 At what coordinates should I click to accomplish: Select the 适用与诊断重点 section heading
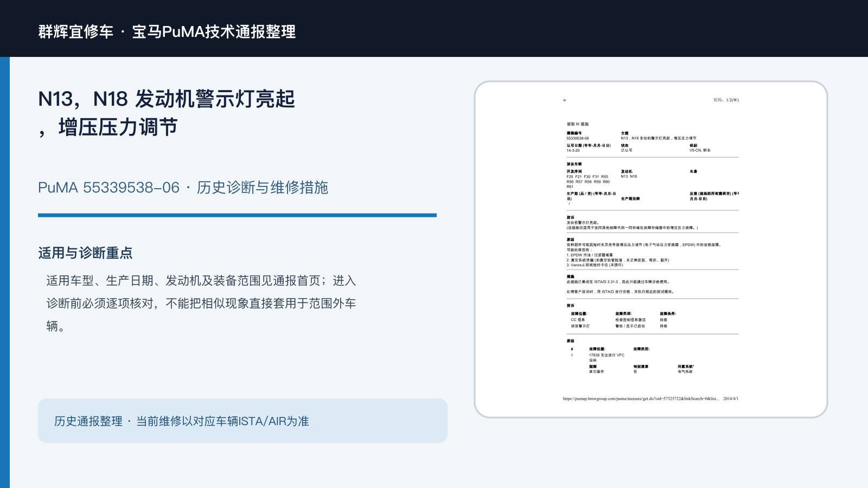pos(85,253)
